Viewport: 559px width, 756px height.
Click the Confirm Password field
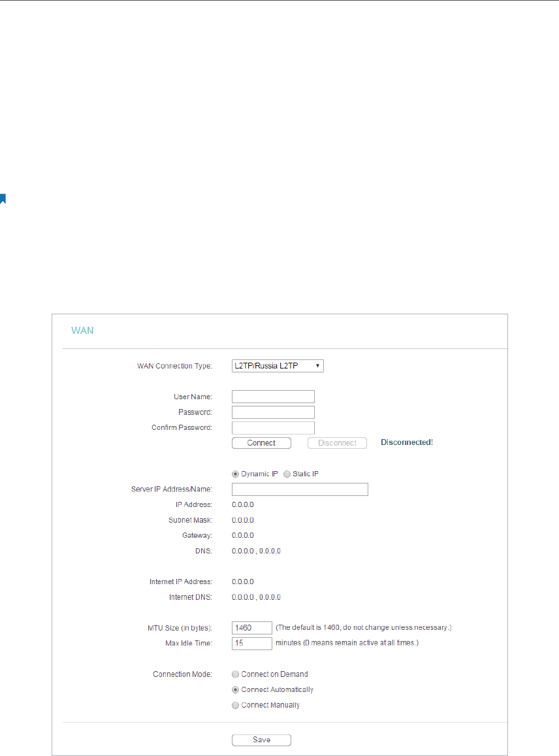point(273,428)
